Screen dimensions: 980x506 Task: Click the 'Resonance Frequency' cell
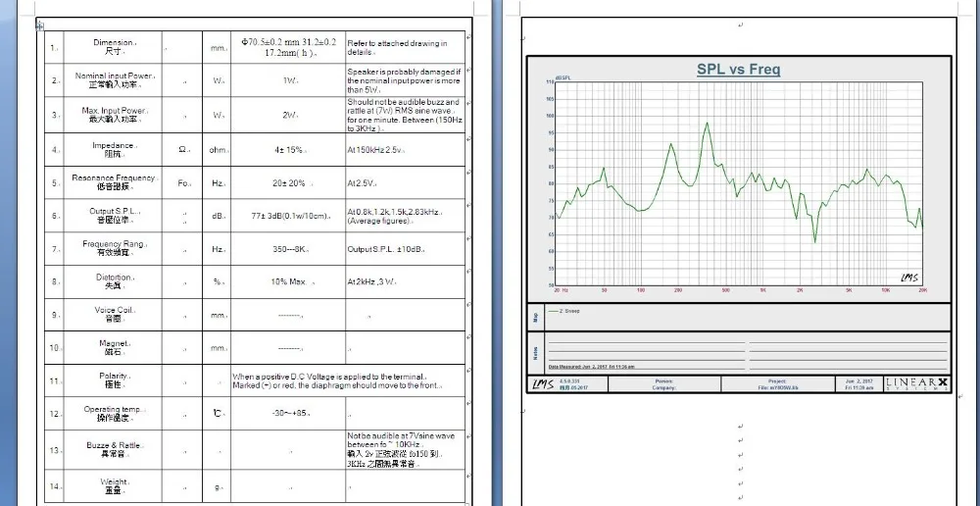(113, 182)
